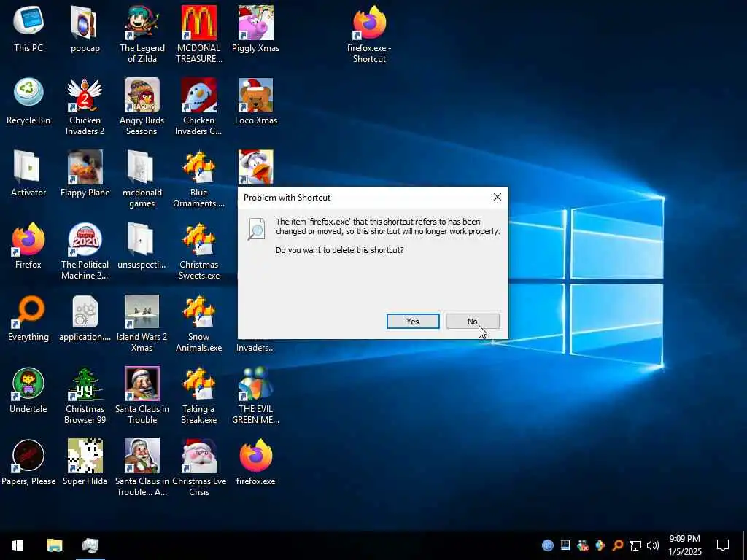
Task: Select the This PC desktop icon
Action: (28, 28)
